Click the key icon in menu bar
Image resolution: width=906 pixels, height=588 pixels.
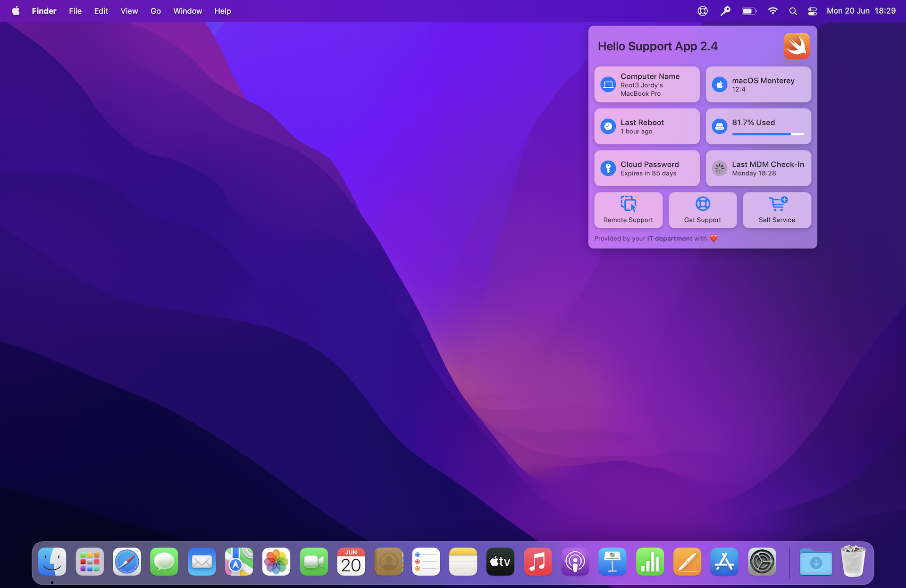pyautogui.click(x=725, y=11)
